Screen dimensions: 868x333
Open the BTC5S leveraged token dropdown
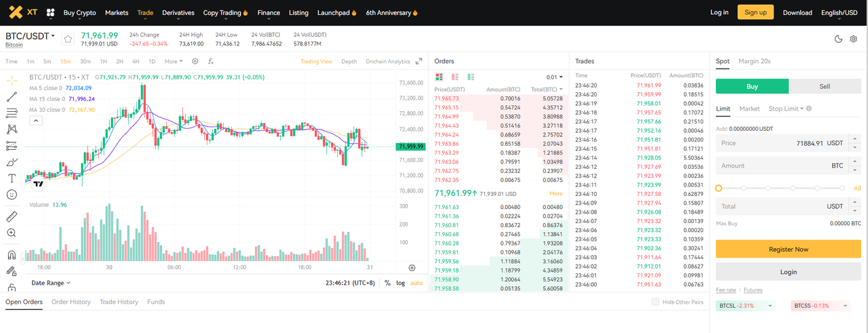(821, 306)
